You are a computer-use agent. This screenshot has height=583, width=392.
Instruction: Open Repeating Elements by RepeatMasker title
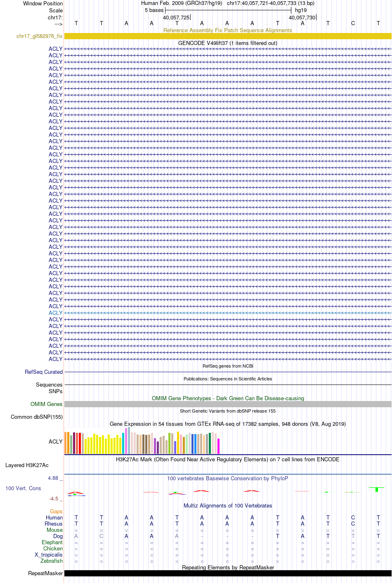point(228,567)
